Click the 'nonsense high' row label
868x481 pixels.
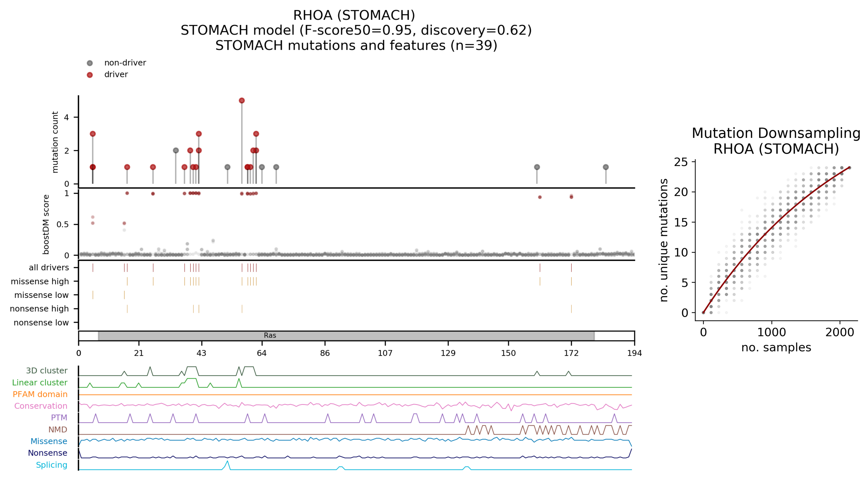[39, 309]
